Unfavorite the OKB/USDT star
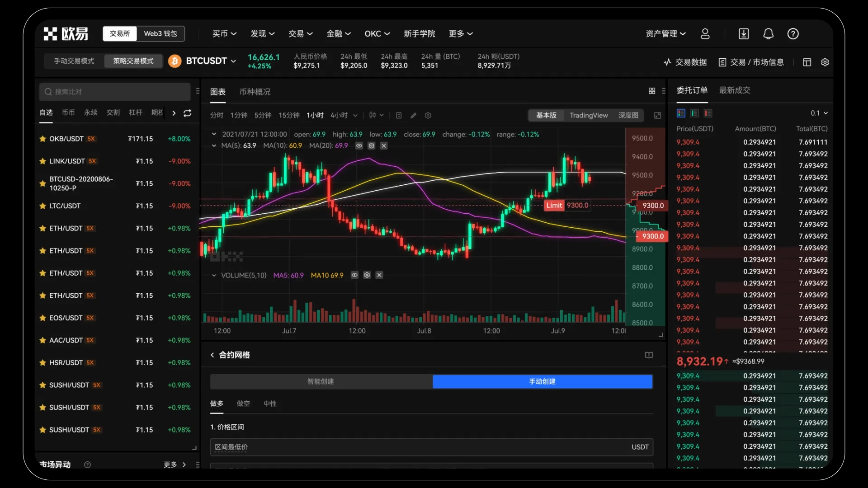Viewport: 868px width, 488px height. (x=42, y=139)
